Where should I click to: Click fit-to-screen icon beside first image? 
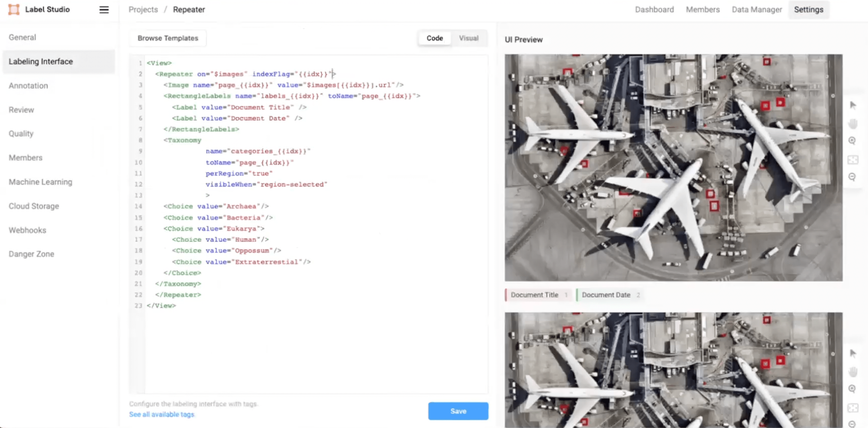point(853,159)
